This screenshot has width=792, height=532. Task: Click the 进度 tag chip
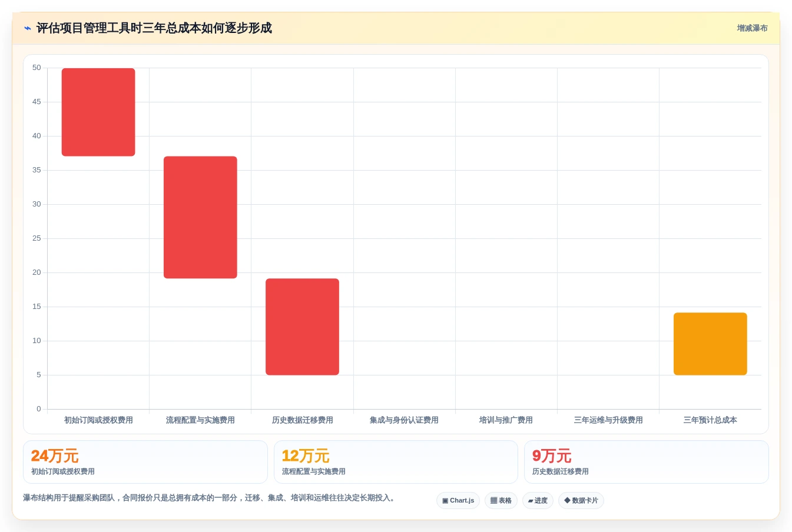click(x=538, y=500)
